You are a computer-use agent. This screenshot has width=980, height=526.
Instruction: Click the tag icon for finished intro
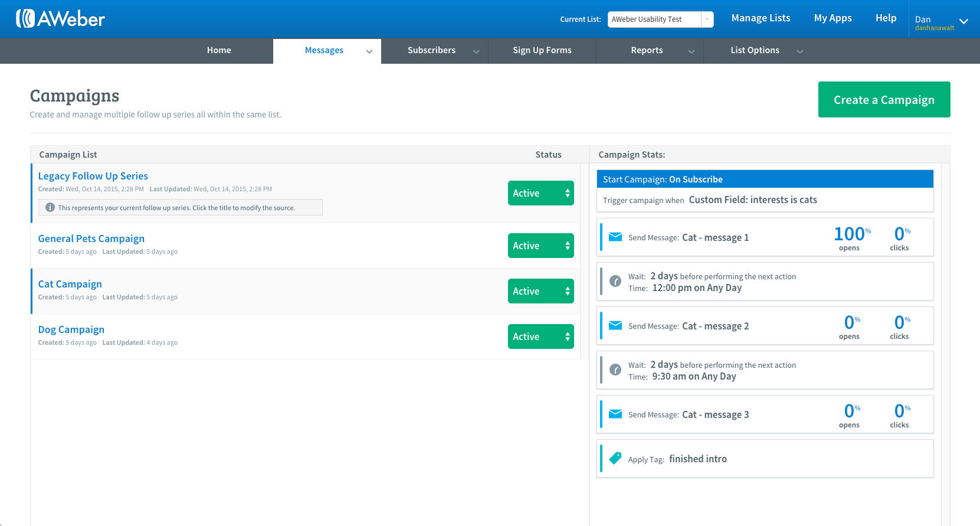click(x=615, y=458)
